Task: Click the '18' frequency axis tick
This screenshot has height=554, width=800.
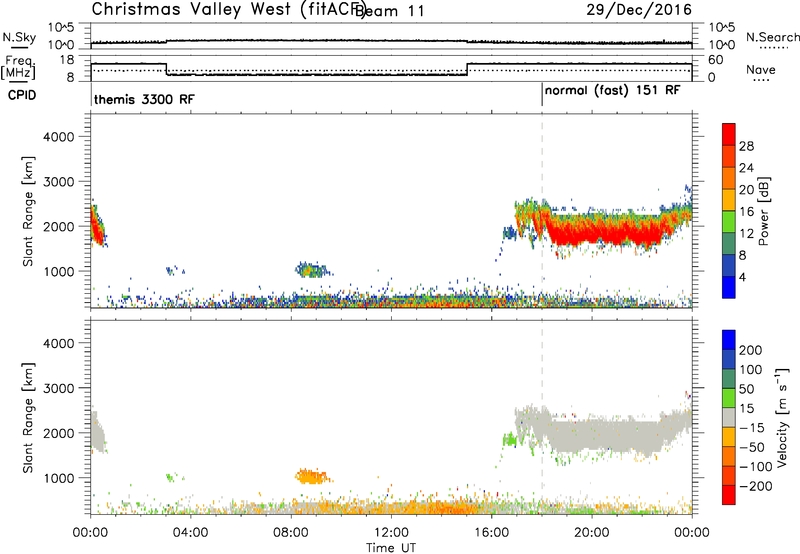Action: click(67, 60)
